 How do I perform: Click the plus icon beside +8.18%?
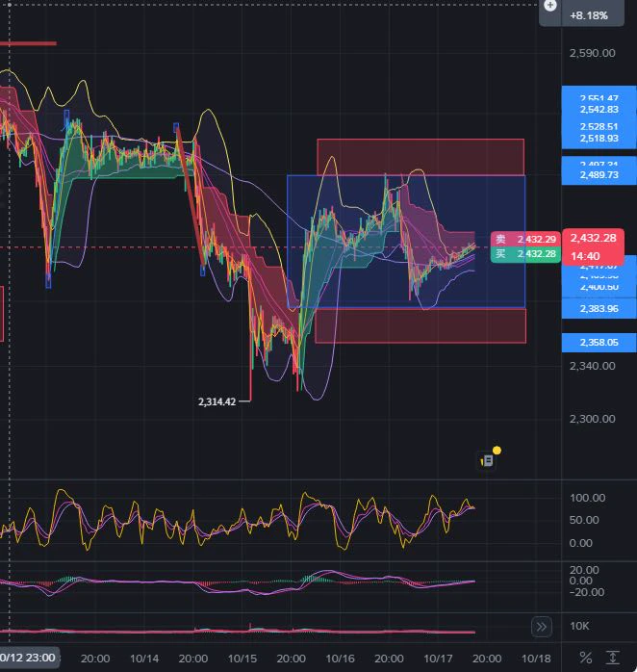tap(550, 6)
